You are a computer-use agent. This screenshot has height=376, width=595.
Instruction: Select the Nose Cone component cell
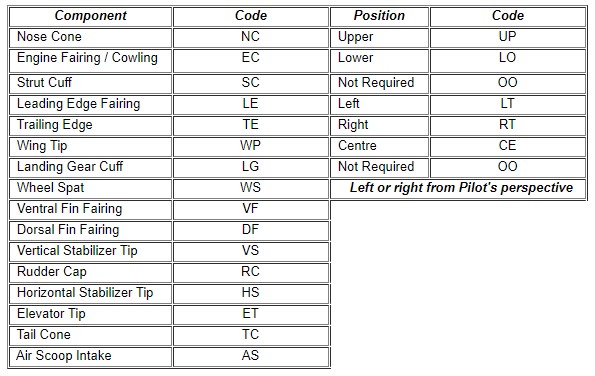(90, 38)
